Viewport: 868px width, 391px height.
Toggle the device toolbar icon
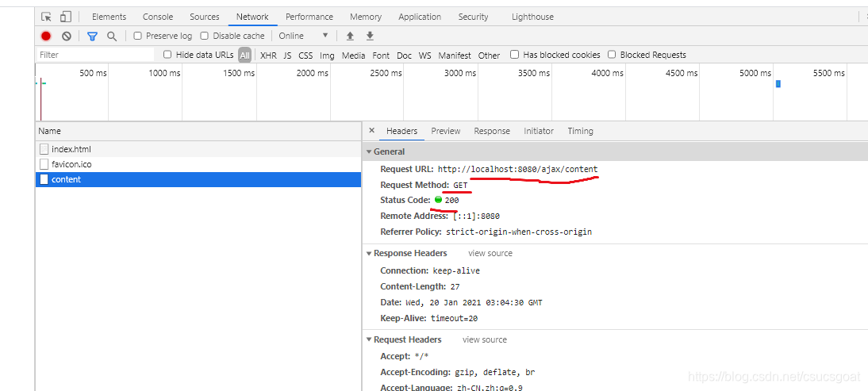point(66,17)
